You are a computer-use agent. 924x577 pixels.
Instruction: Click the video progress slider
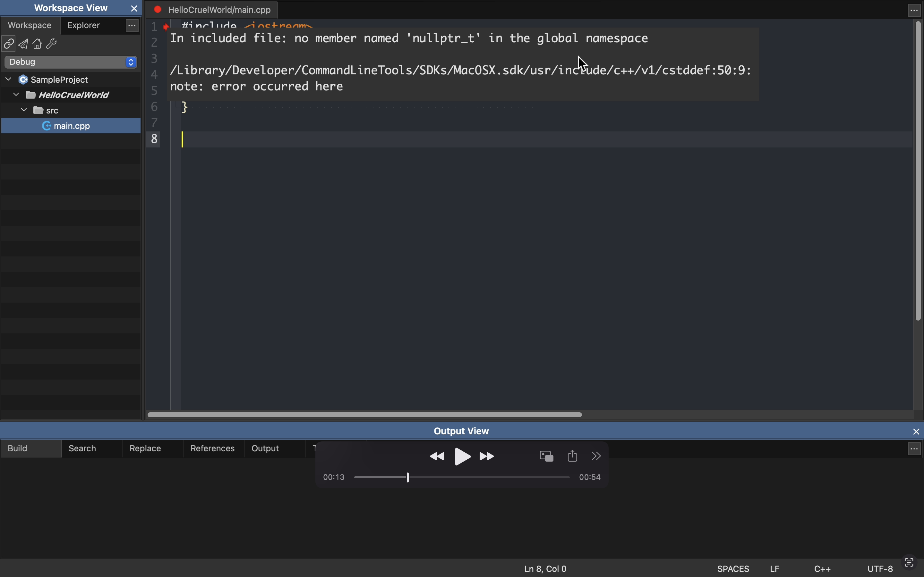(x=462, y=477)
